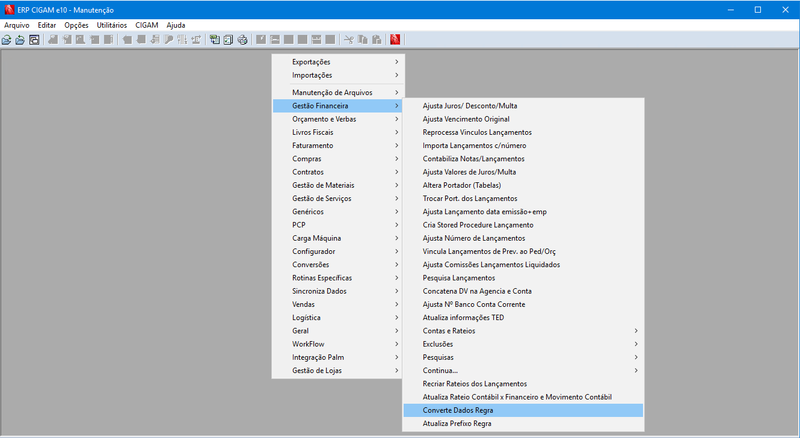Open the Opções menu

(x=76, y=25)
